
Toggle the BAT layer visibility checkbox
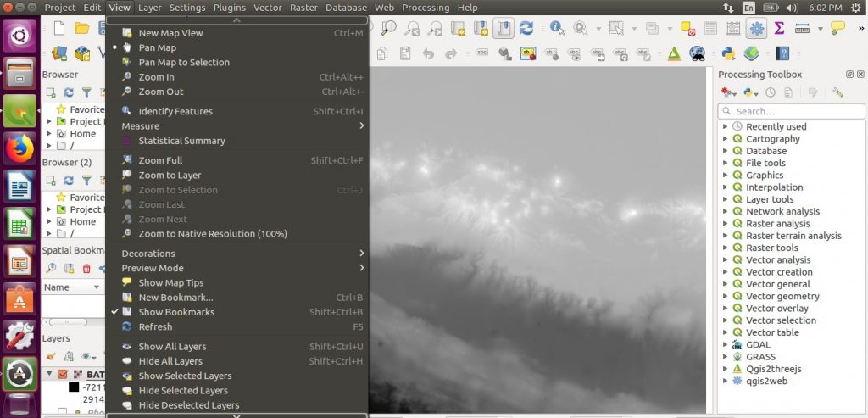pyautogui.click(x=63, y=375)
